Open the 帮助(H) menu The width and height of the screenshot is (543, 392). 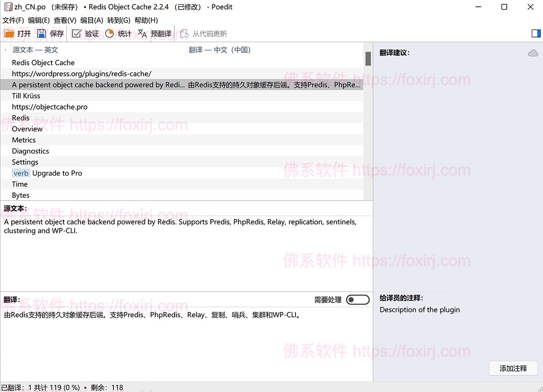tap(147, 20)
